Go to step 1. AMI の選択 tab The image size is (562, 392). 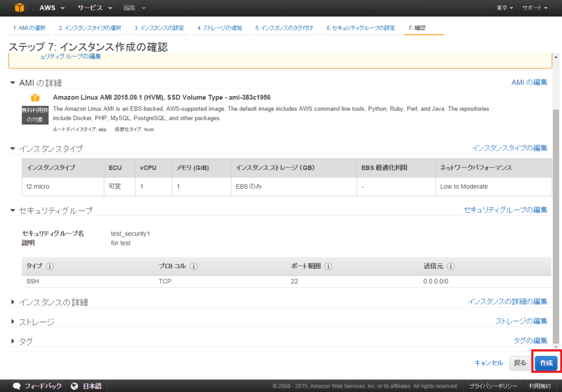click(29, 28)
